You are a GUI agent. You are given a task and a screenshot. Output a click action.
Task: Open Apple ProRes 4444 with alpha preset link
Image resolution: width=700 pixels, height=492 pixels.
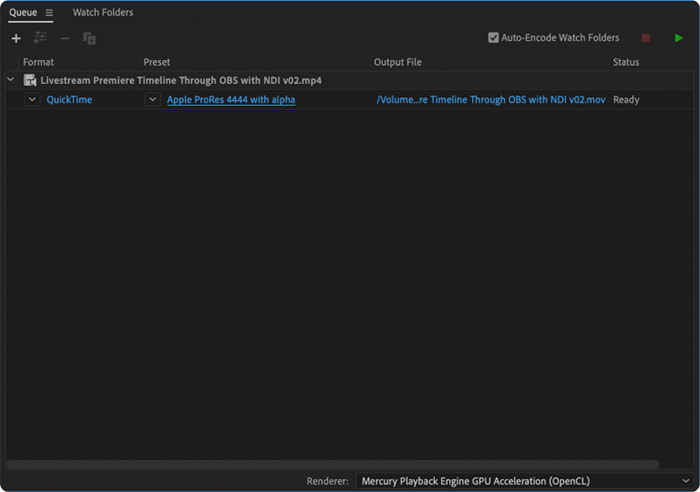coord(231,100)
